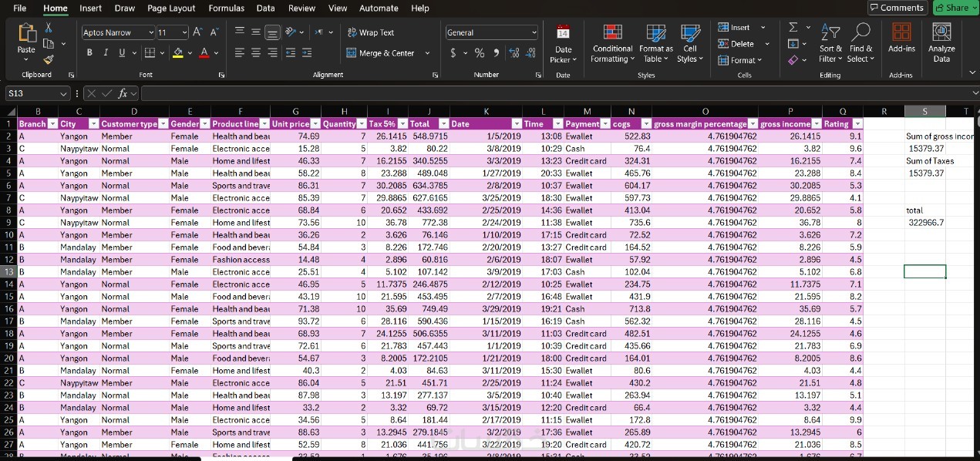Image resolution: width=980 pixels, height=461 pixels.
Task: Launch Analyze Data
Action: 941,42
